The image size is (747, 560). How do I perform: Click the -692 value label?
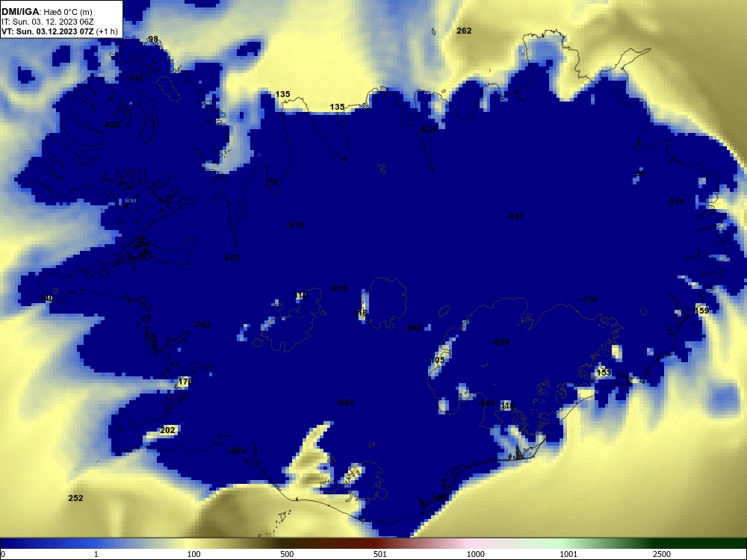[345, 403]
